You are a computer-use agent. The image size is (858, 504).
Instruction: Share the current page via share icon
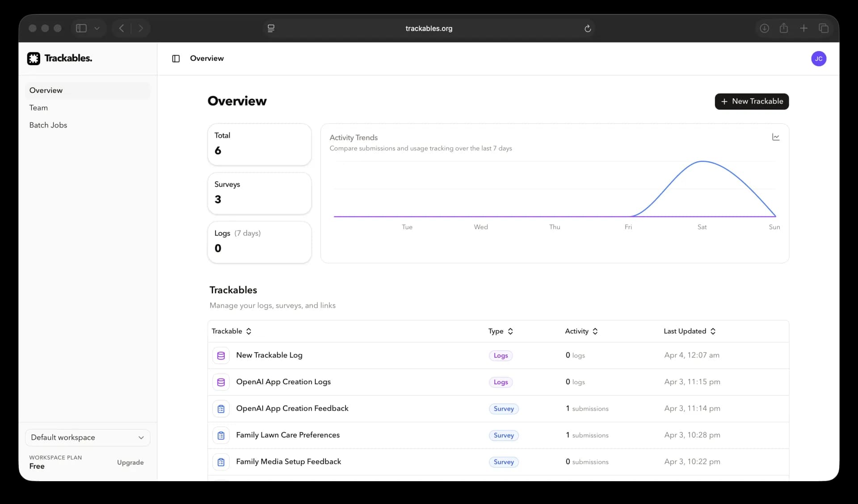784,28
